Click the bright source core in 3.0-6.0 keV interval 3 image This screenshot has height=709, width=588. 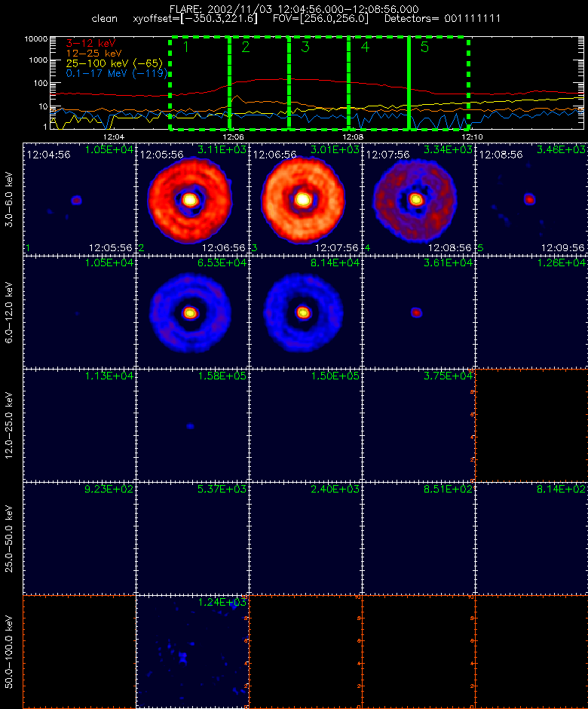coord(303,199)
